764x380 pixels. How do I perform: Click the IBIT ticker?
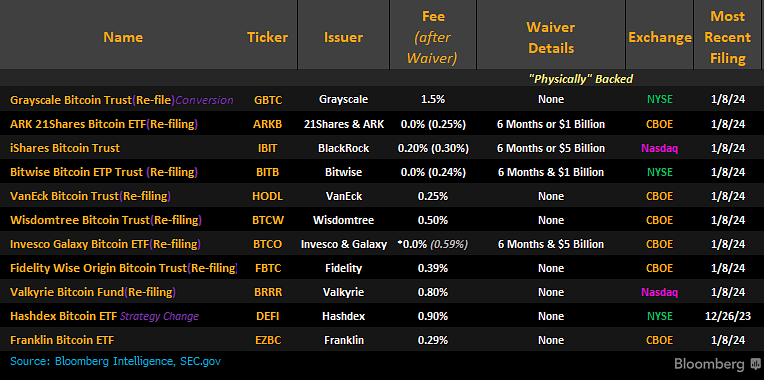(x=268, y=148)
